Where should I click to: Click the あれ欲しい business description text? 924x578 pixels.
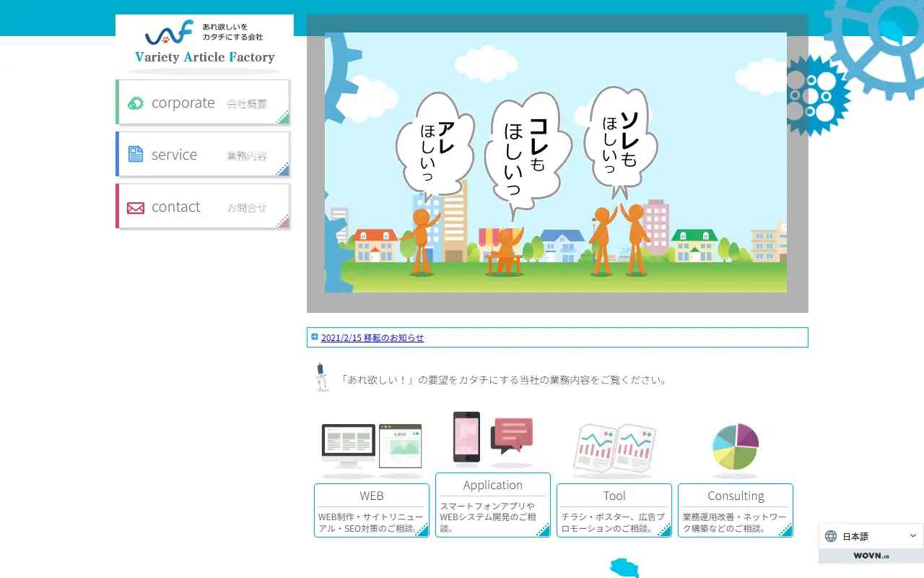pyautogui.click(x=504, y=380)
